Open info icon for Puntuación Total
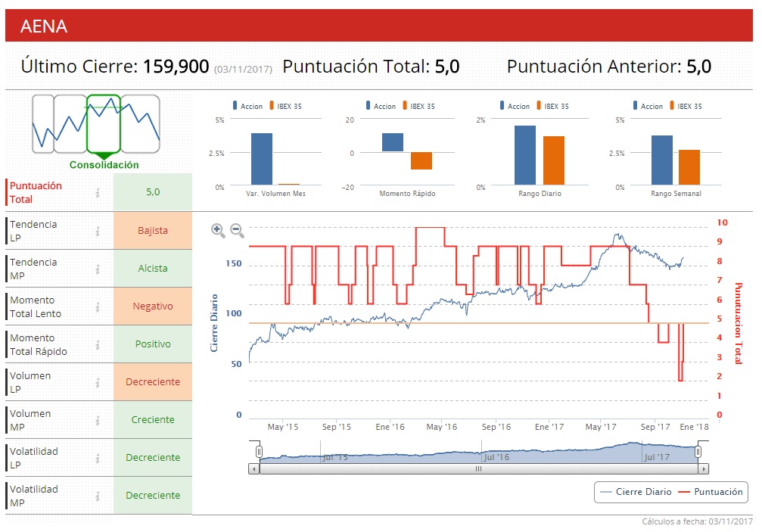Viewport: 762px width, 532px height. pyautogui.click(x=98, y=193)
